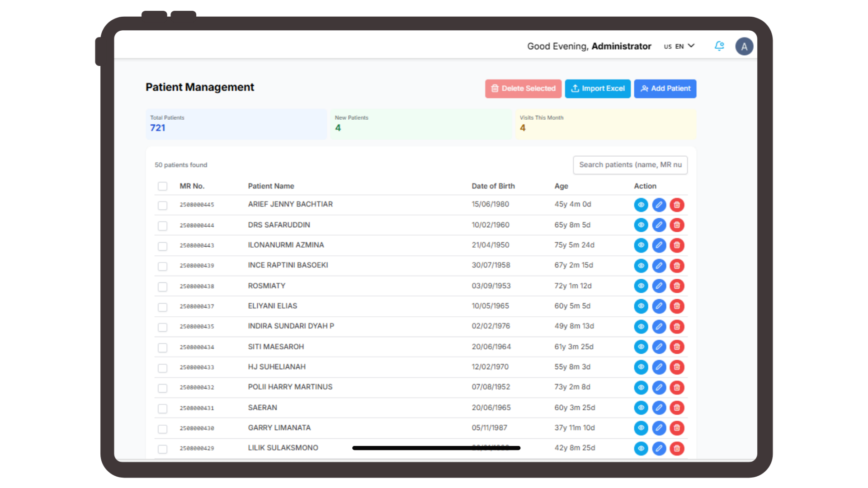
Task: Click the search patients input field
Action: point(630,165)
